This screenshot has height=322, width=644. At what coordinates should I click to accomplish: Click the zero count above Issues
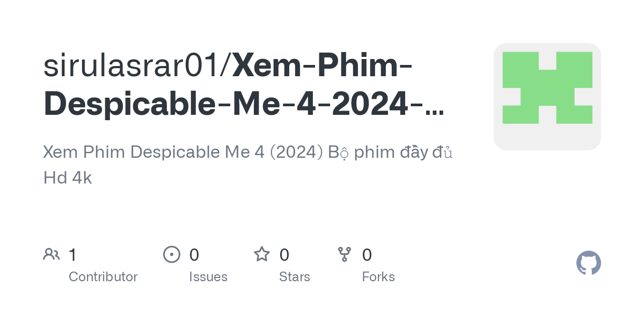(x=194, y=254)
